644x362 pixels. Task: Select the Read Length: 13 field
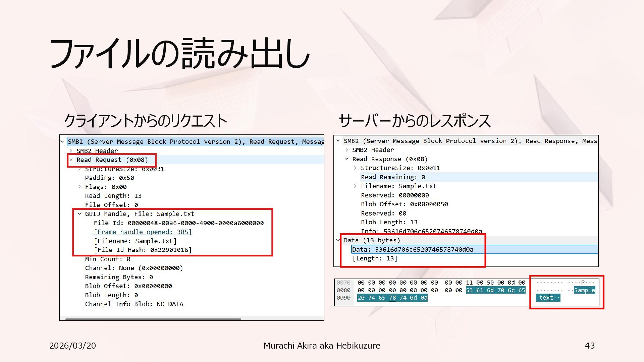(x=113, y=196)
